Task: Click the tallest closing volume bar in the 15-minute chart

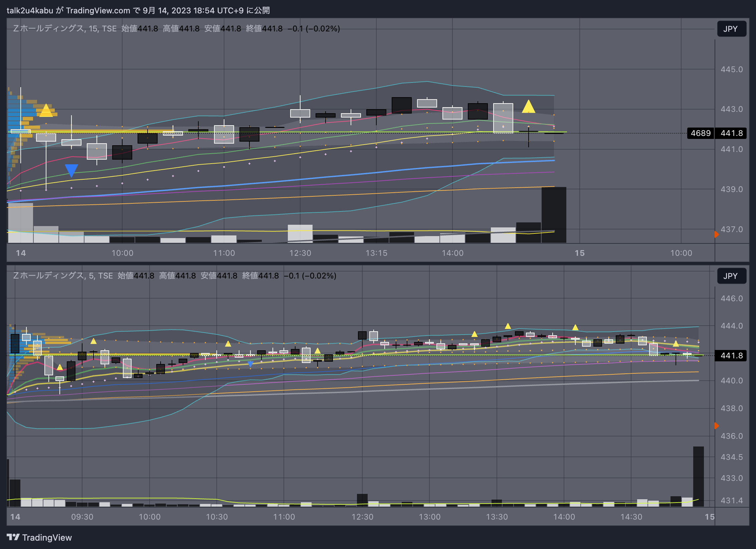Action: [554, 215]
